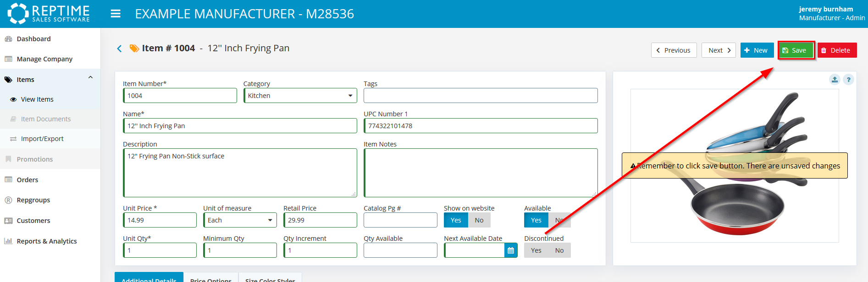The width and height of the screenshot is (868, 282).
Task: Open the help question mark icon
Action: click(849, 80)
